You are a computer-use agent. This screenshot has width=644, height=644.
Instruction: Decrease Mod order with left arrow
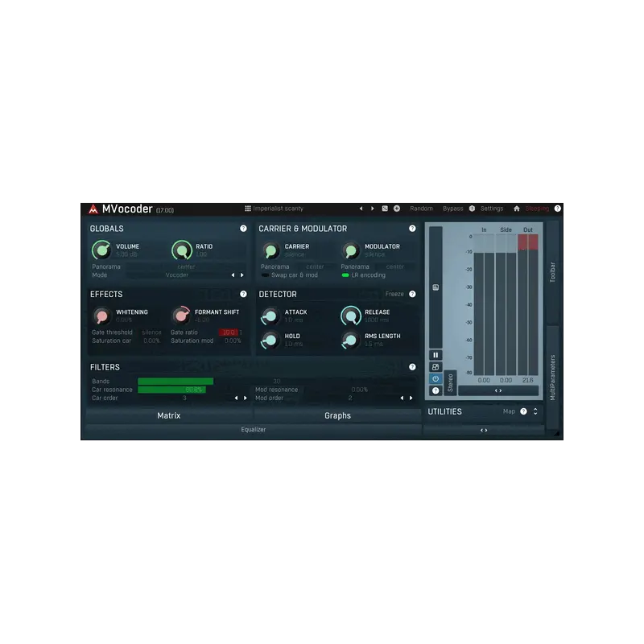[402, 398]
